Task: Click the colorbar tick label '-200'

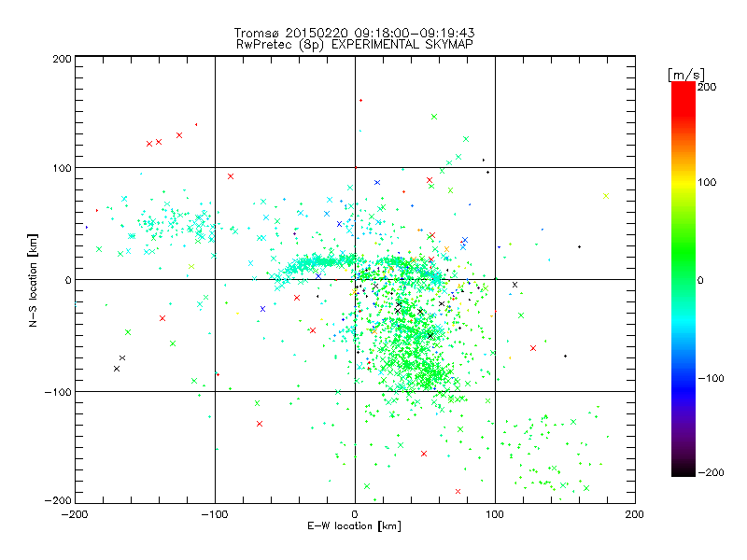Action: (711, 472)
